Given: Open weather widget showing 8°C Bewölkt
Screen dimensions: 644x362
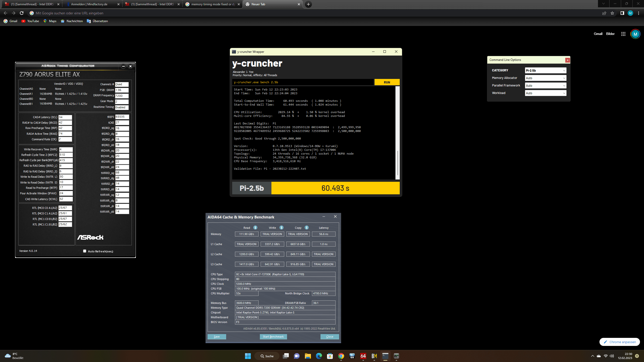Looking at the screenshot, I should pyautogui.click(x=14, y=356).
